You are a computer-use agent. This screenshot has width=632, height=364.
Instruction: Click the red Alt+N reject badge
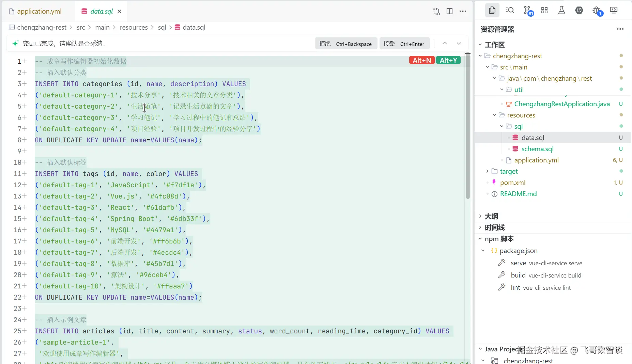tap(422, 60)
